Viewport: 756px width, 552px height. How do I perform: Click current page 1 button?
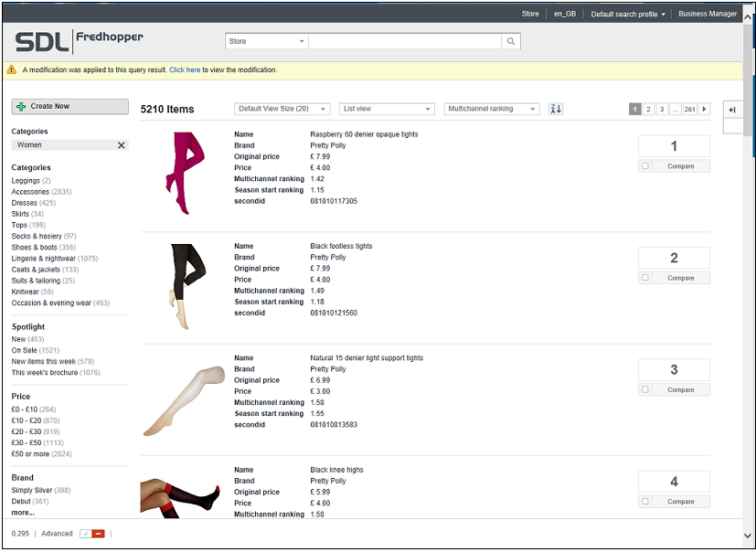point(635,109)
